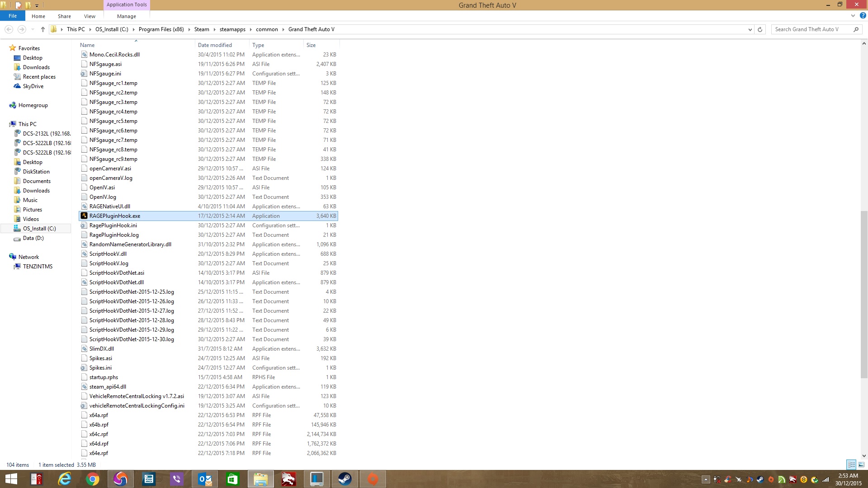Click the Up one level arrow
The image size is (868, 488).
42,29
